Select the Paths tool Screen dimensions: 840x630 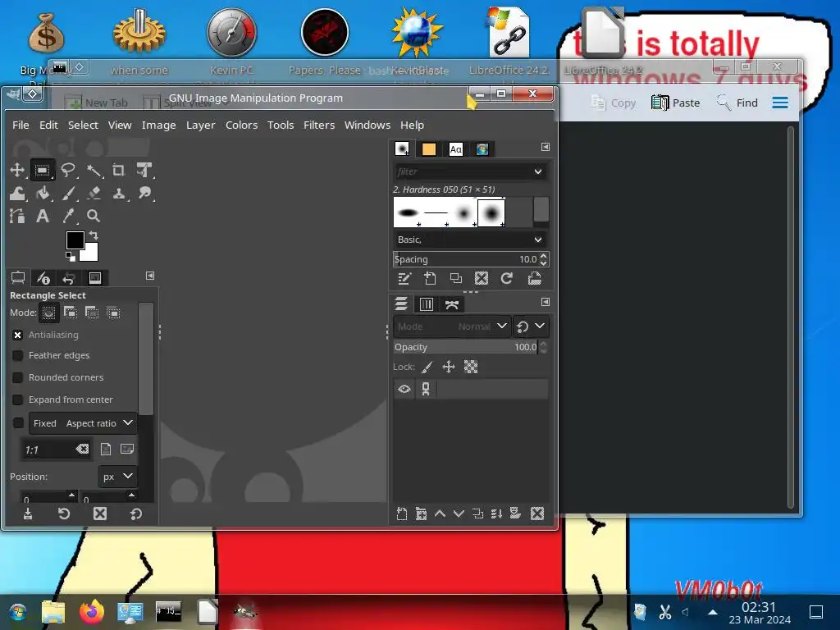click(x=17, y=216)
